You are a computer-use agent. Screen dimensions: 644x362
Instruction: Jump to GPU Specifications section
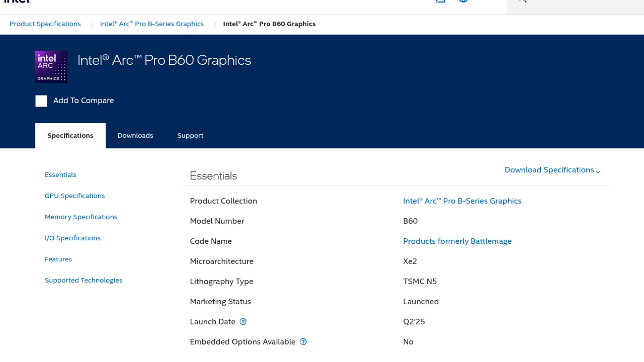point(75,196)
